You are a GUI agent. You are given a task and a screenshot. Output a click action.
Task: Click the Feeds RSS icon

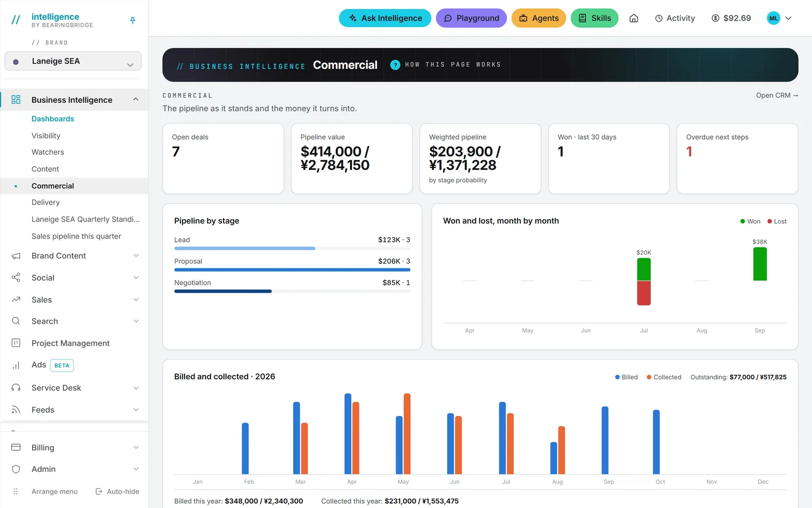tap(16, 410)
